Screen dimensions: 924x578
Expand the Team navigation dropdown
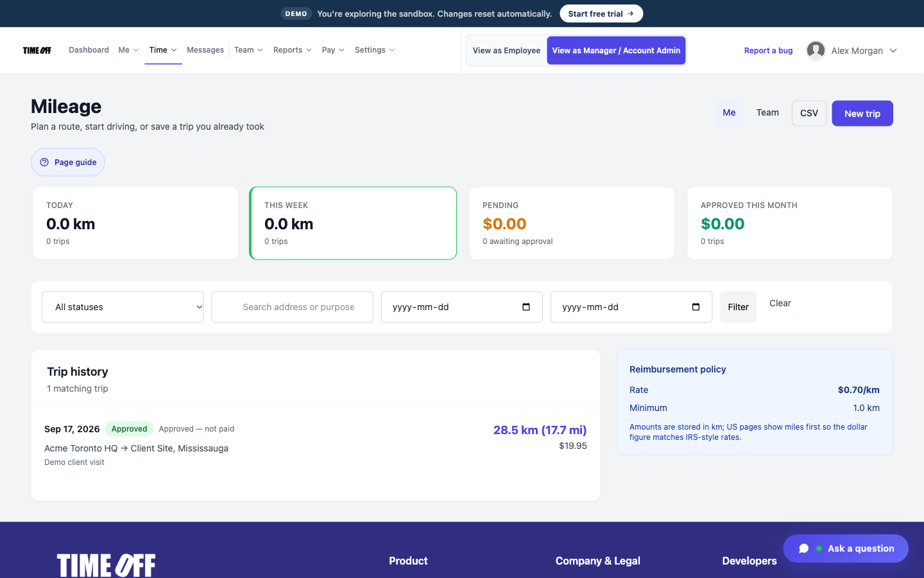tap(248, 50)
